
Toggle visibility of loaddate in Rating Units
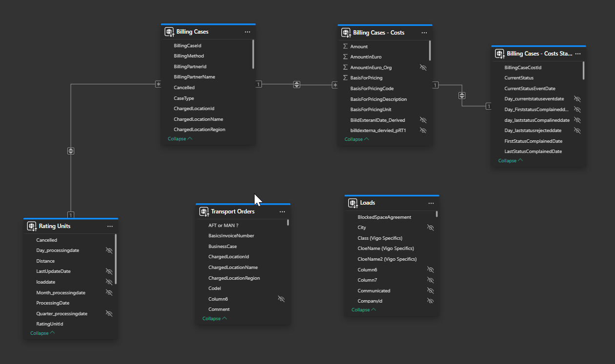point(109,282)
